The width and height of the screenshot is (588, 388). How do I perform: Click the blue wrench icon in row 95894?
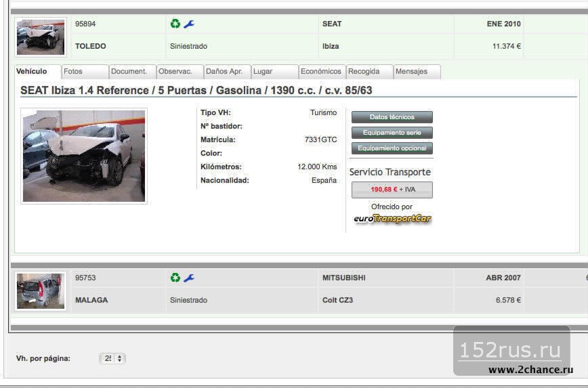[189, 24]
